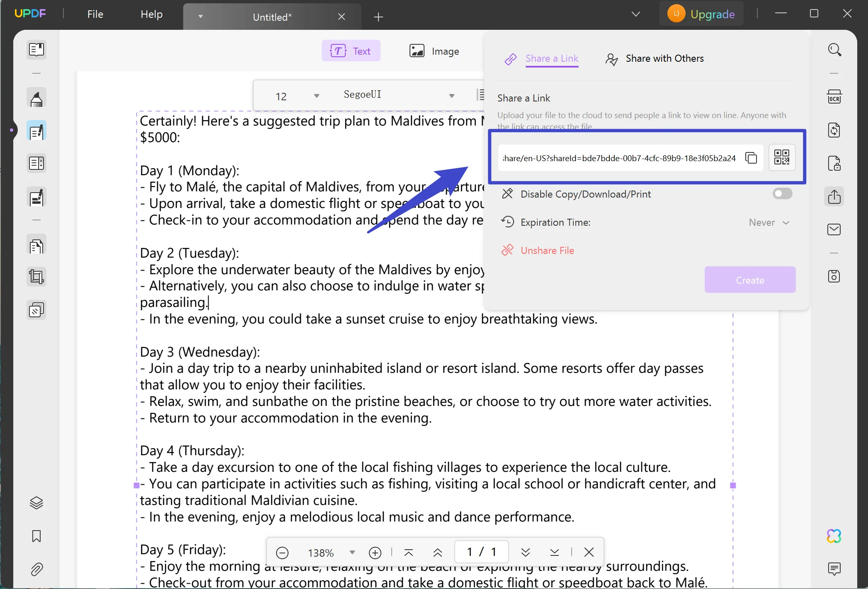The image size is (868, 589).
Task: Email the document via envelope icon
Action: tap(834, 229)
